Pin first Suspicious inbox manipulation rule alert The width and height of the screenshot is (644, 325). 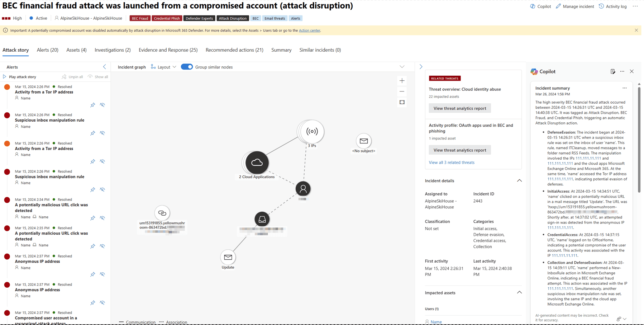[x=93, y=133]
